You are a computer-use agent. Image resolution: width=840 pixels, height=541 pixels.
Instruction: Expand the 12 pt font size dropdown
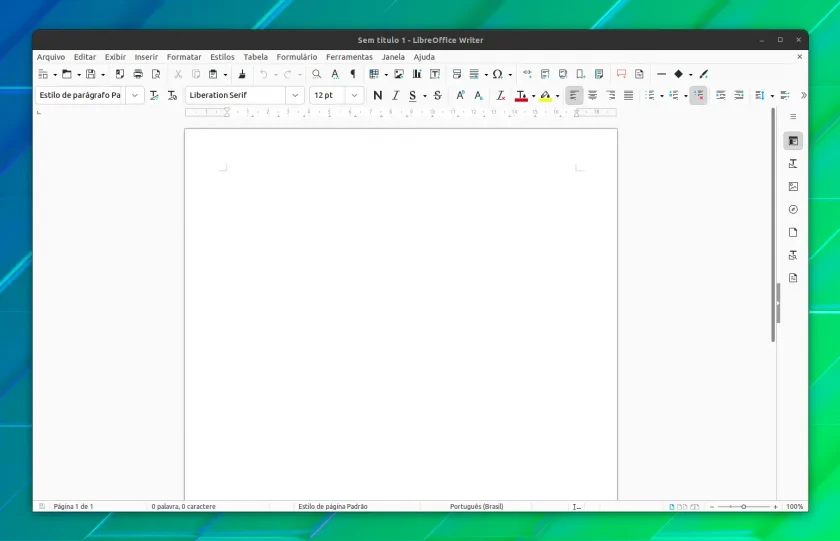click(x=354, y=95)
